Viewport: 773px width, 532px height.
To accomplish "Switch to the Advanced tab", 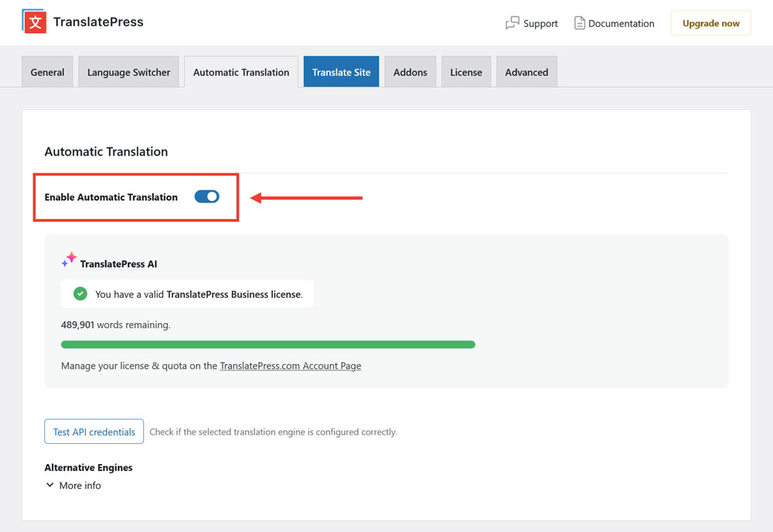I will (x=526, y=71).
